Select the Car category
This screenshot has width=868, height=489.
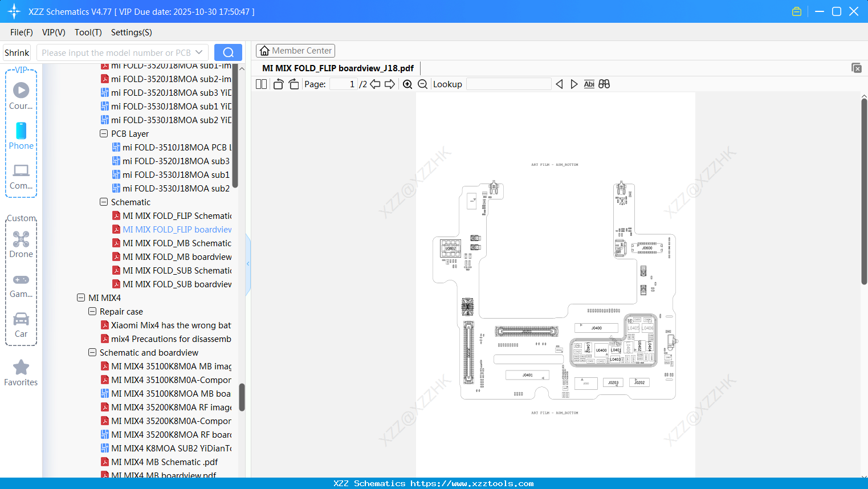click(x=21, y=325)
